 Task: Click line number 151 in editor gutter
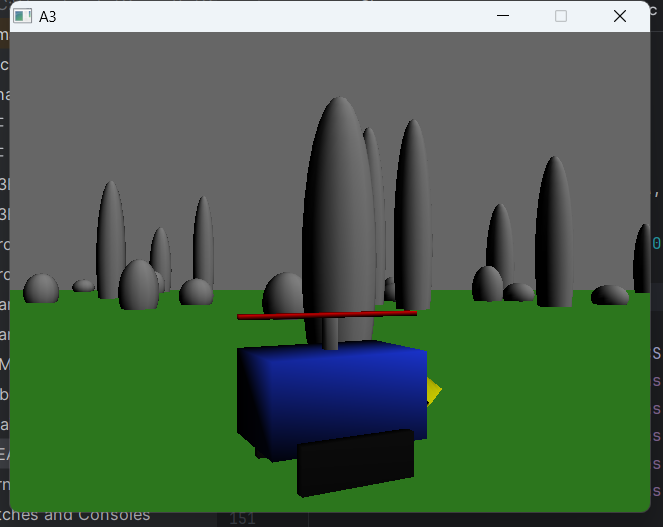click(240, 518)
